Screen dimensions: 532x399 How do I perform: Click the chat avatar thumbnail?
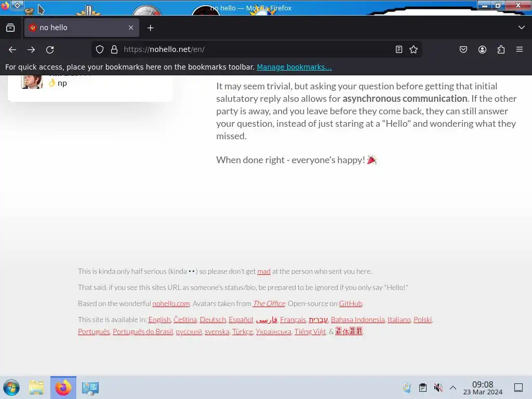pyautogui.click(x=32, y=82)
